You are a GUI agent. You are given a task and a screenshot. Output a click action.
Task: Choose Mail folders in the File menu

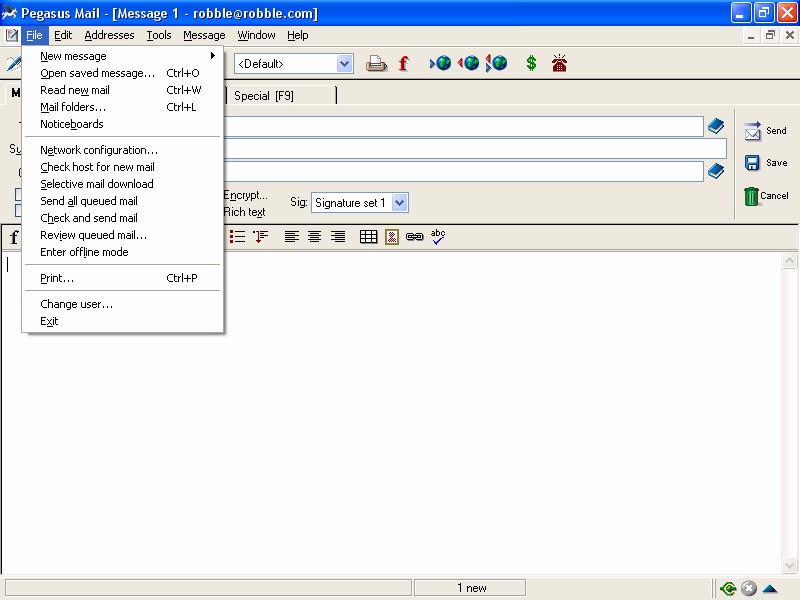tap(122, 107)
